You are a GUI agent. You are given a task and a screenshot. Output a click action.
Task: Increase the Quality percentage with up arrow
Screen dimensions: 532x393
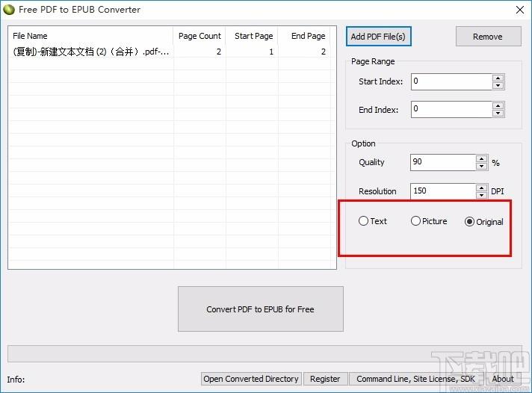pyautogui.click(x=481, y=158)
